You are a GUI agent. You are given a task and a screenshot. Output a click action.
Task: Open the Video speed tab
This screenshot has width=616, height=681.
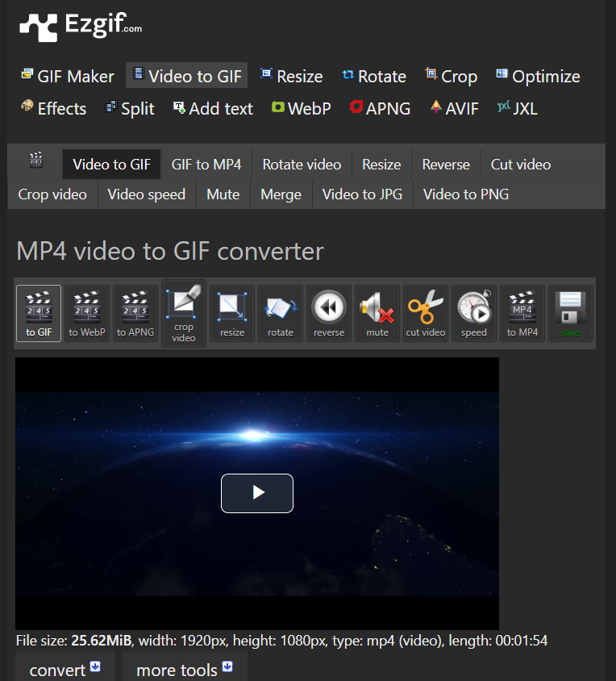pos(146,194)
